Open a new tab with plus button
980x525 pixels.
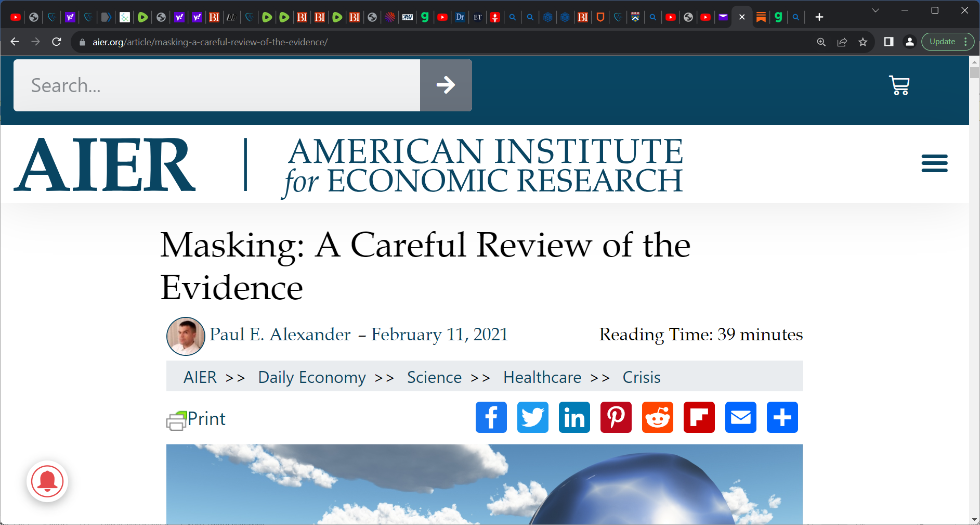pos(819,17)
